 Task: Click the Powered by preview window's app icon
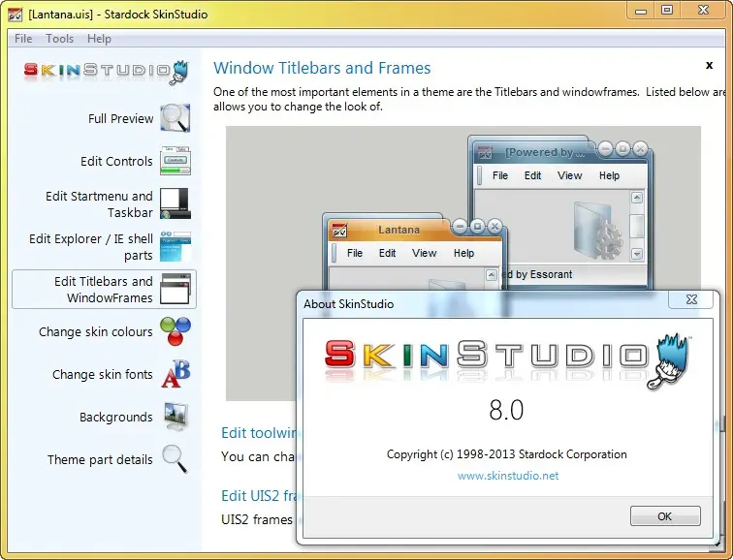tap(485, 152)
